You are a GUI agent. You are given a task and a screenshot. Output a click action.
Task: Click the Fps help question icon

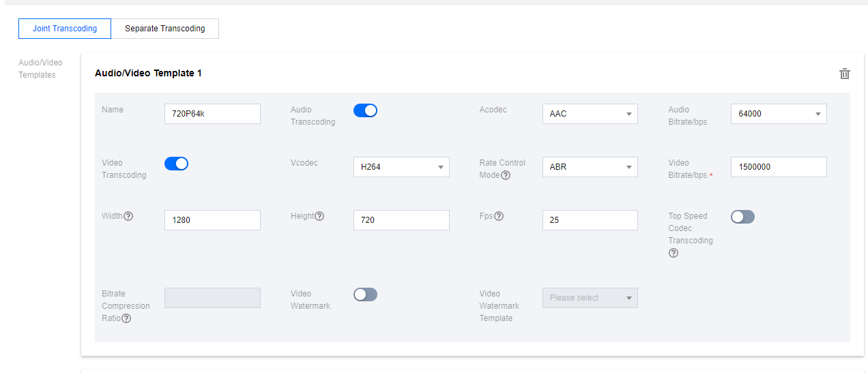point(499,216)
